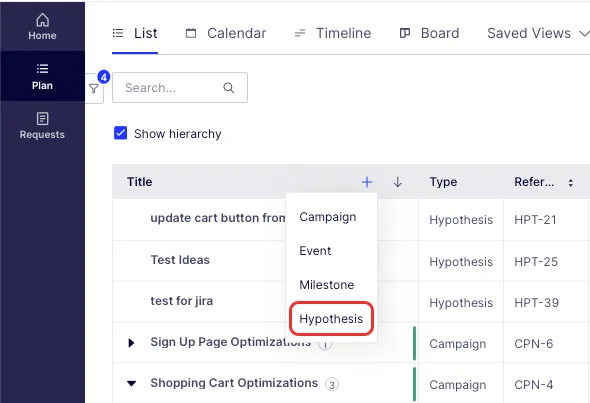The height and width of the screenshot is (403, 590).
Task: Choose Campaign from the add menu
Action: pos(328,217)
